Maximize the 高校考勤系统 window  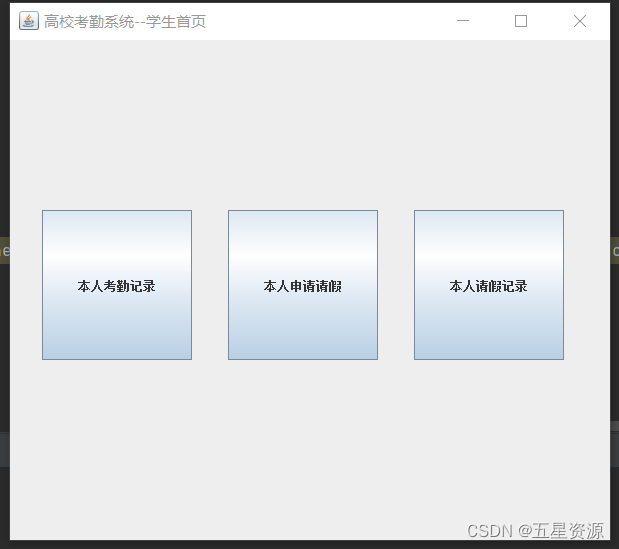coord(521,21)
